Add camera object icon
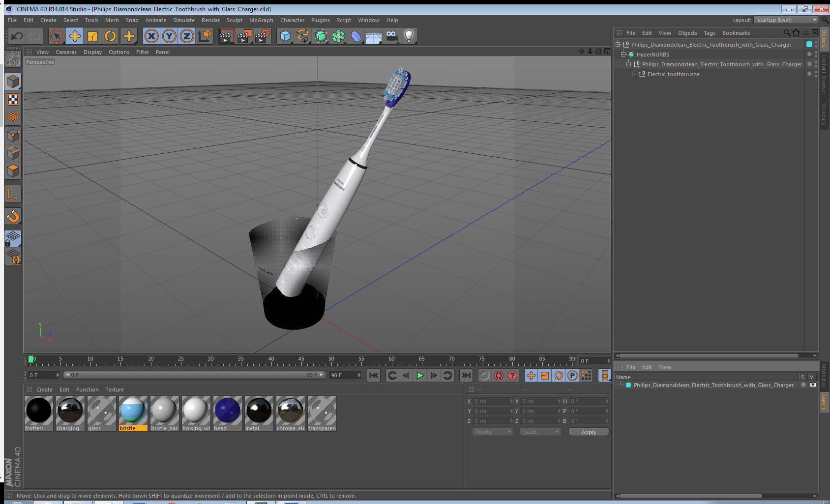 [x=391, y=36]
